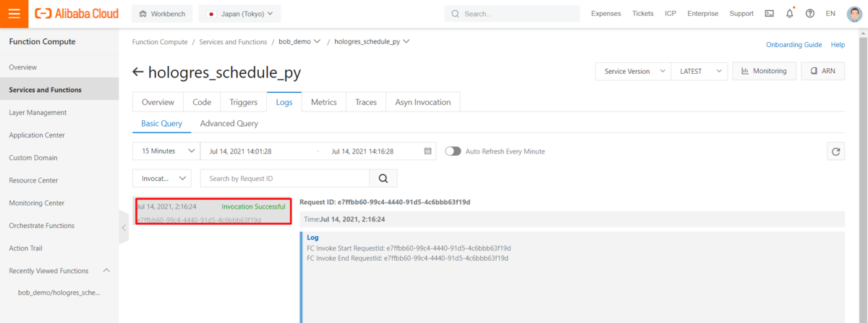868x323 pixels.
Task: Open the help question mark icon
Action: point(809,13)
